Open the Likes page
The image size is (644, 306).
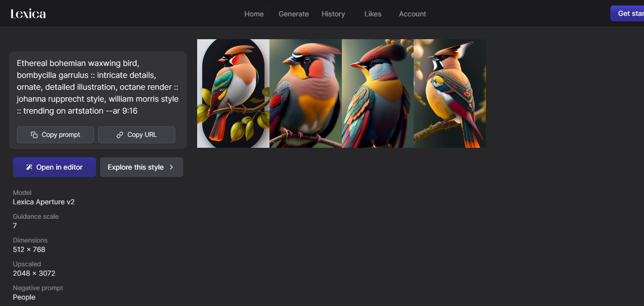(x=373, y=14)
